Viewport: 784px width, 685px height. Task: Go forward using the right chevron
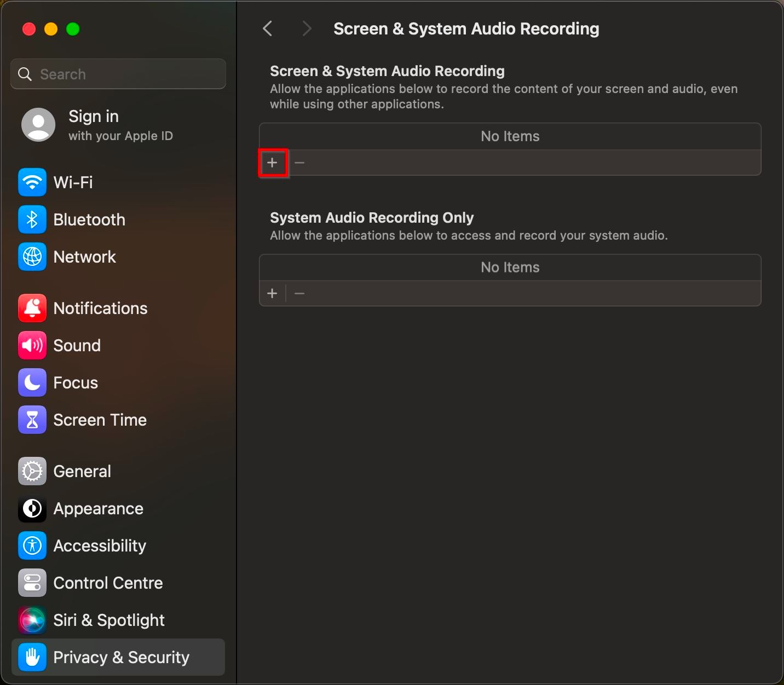[x=307, y=28]
